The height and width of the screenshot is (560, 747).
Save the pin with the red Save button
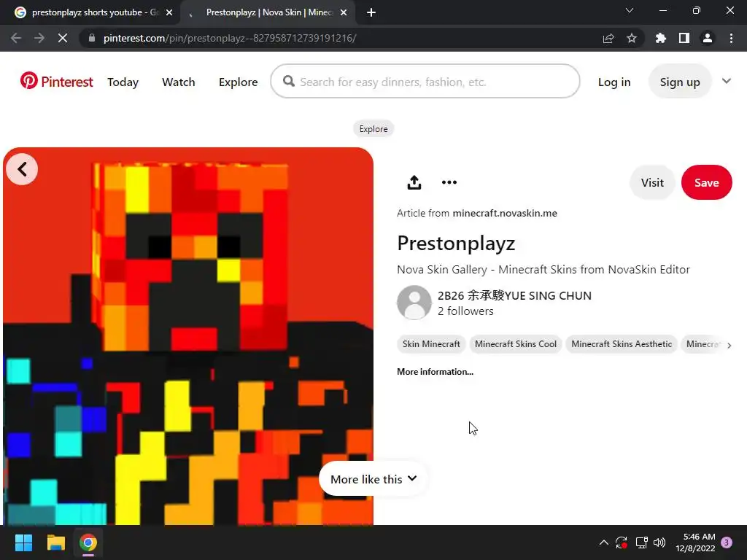point(706,182)
